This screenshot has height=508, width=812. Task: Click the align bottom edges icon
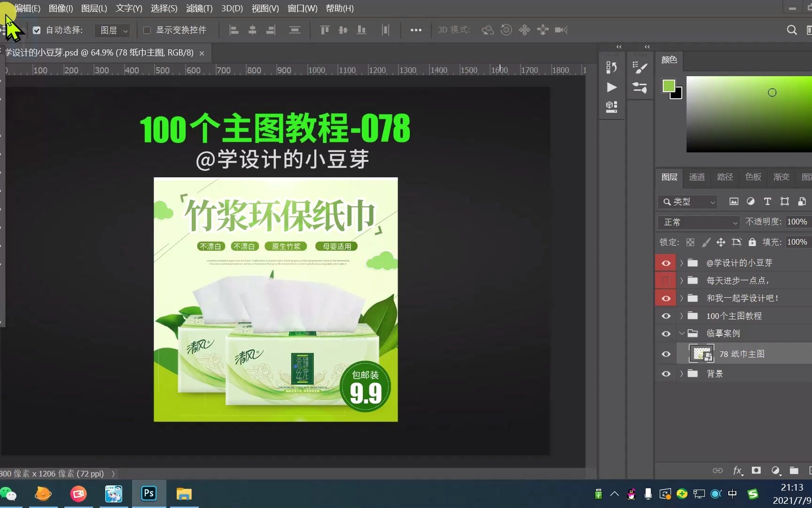pyautogui.click(x=361, y=30)
